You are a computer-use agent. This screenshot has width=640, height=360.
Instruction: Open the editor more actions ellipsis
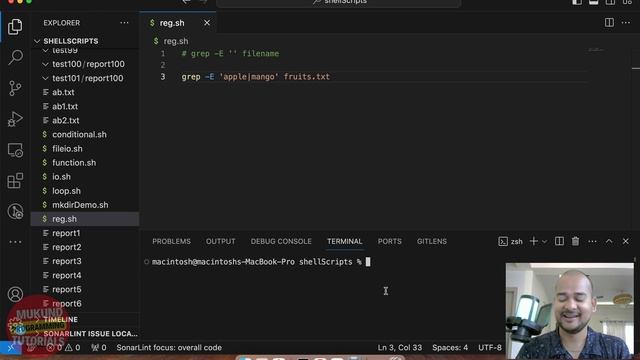click(626, 22)
